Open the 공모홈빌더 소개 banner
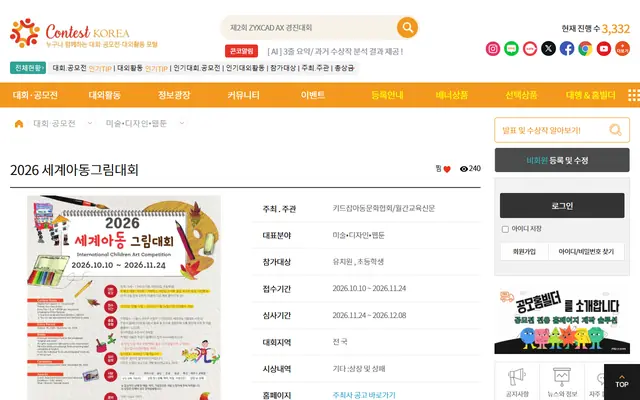Viewport: 640px width, 400px height. click(562, 322)
